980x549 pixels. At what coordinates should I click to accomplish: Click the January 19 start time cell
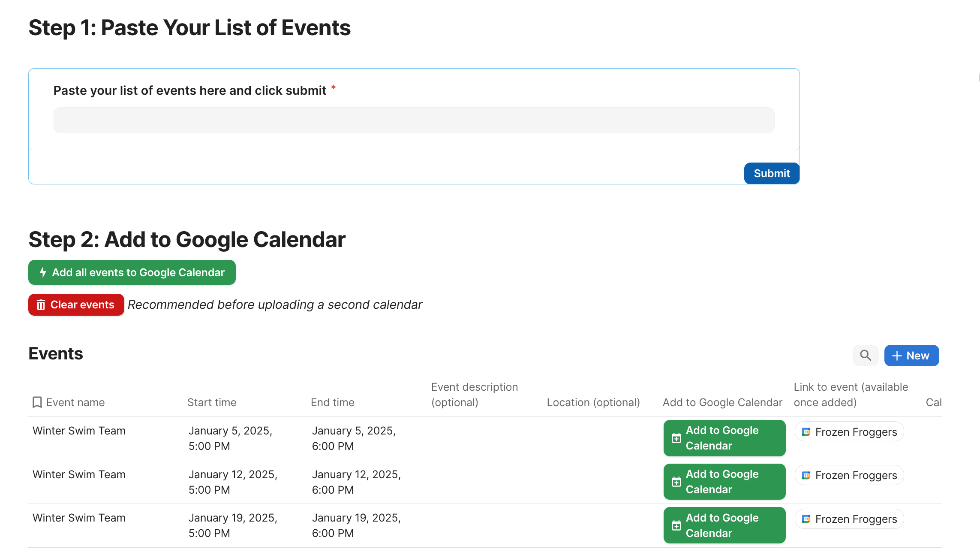pyautogui.click(x=233, y=525)
